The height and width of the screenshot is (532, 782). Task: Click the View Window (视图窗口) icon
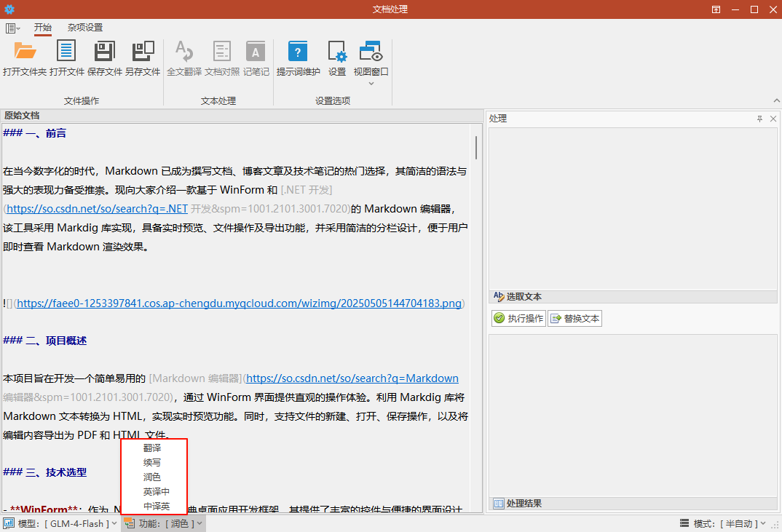(x=371, y=52)
